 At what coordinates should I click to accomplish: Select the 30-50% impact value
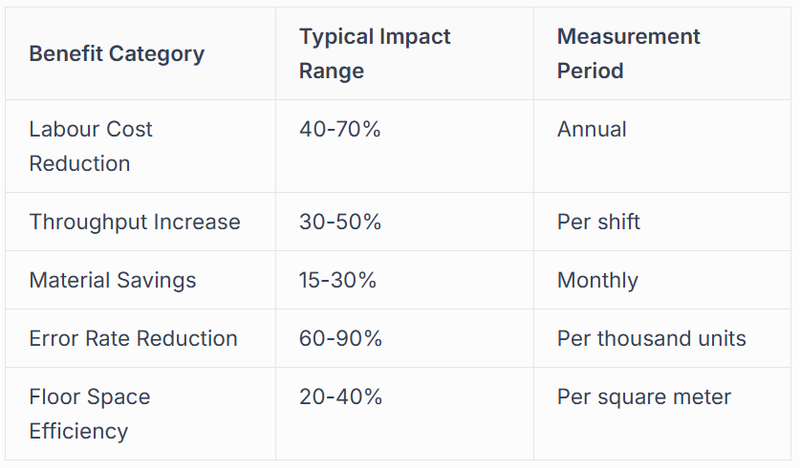point(340,222)
